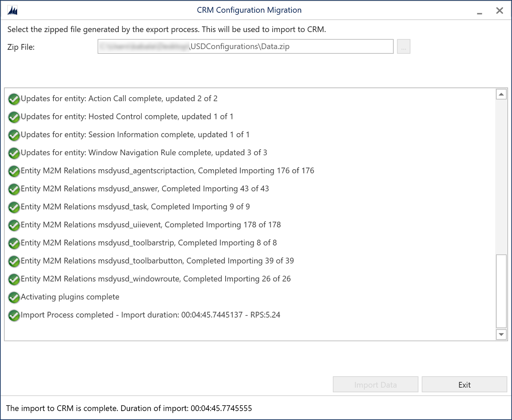Viewport: 512px width, 420px height.
Task: Select 'msdyusd_agentscriptaction, Completed Importing 176 of 176' text
Action: point(168,171)
